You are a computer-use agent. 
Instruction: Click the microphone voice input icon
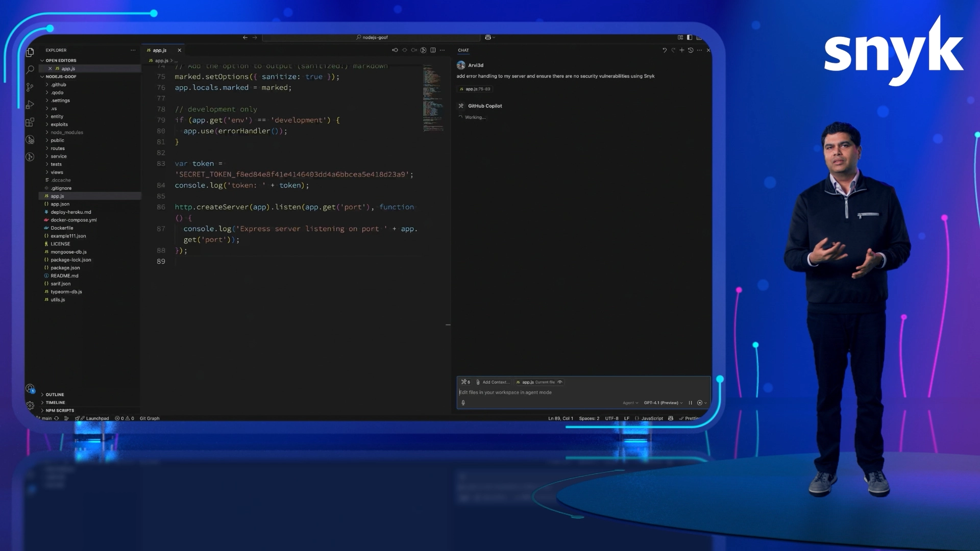[x=463, y=403]
